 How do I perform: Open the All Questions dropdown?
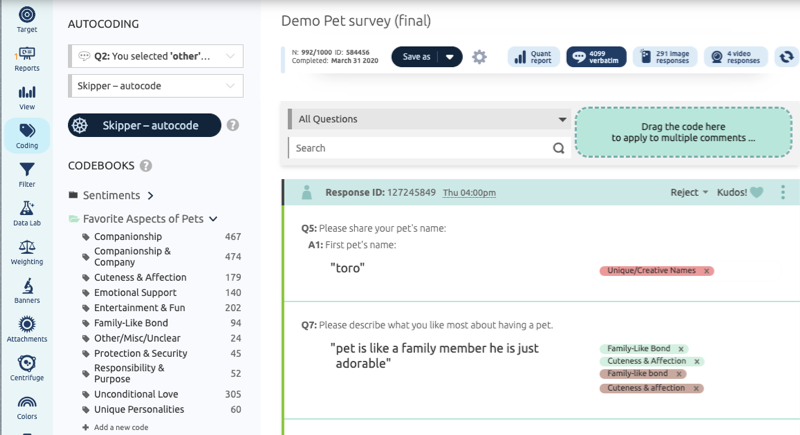(429, 119)
